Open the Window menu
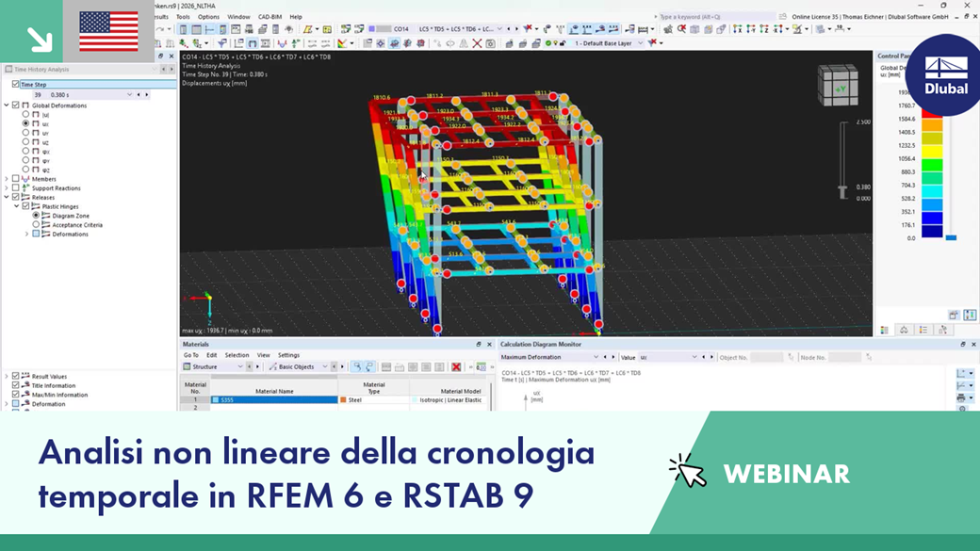 tap(238, 17)
